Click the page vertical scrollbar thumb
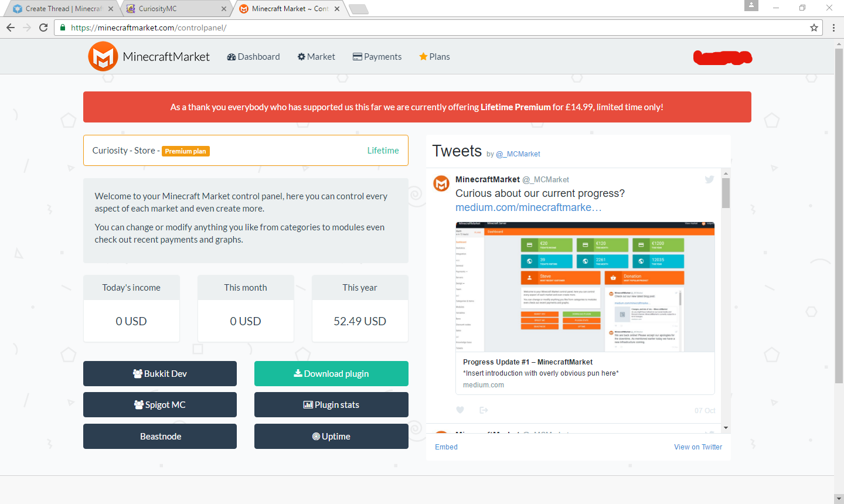This screenshot has height=504, width=844. coord(839,216)
